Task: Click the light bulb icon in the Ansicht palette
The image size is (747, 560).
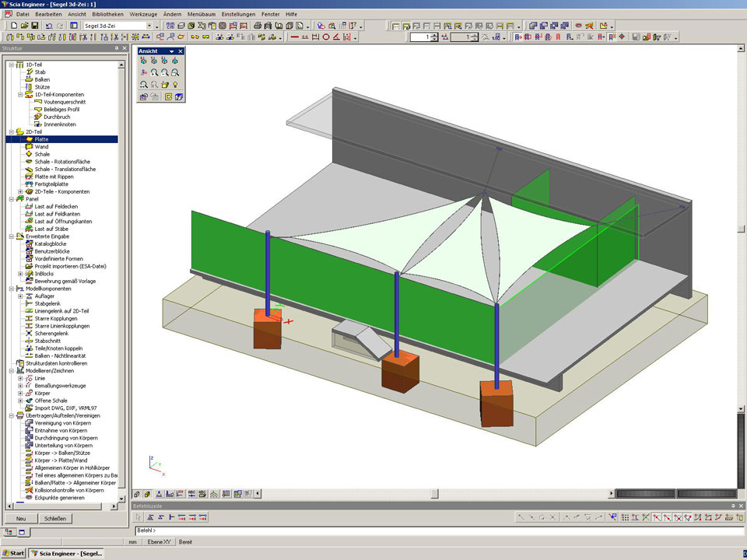Action: tap(176, 84)
